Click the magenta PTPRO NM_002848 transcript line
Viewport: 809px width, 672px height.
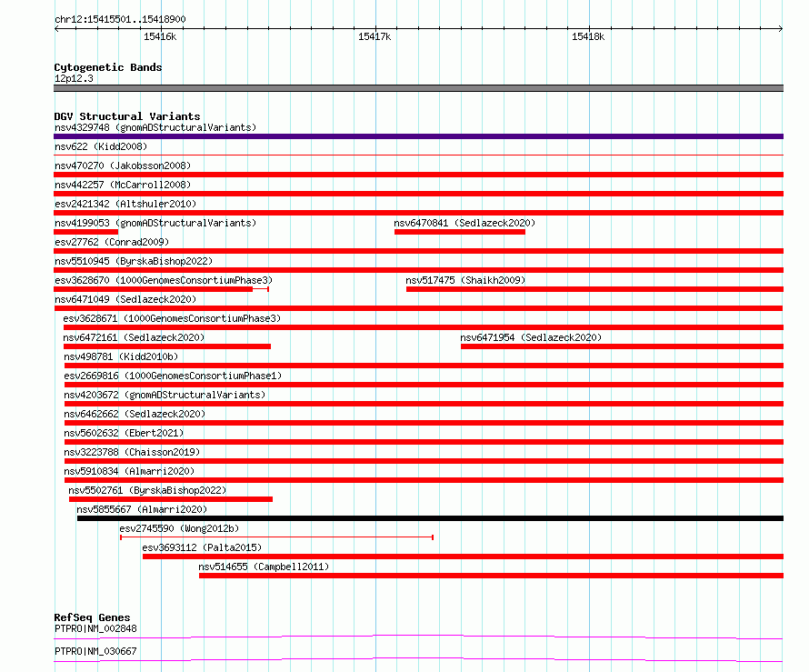(x=418, y=637)
